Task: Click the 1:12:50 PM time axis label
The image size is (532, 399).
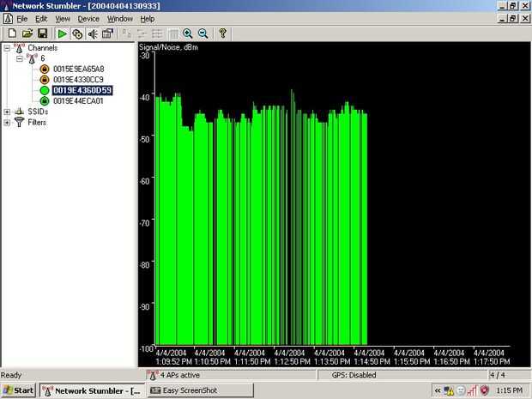Action: (x=292, y=362)
